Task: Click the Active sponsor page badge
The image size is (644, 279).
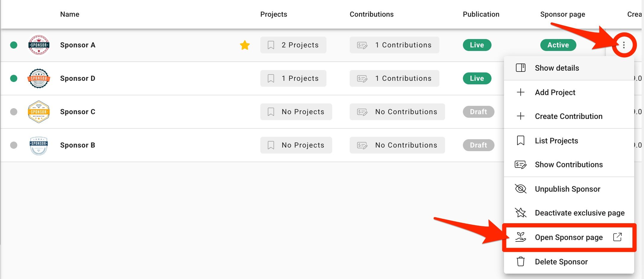Action: (558, 45)
